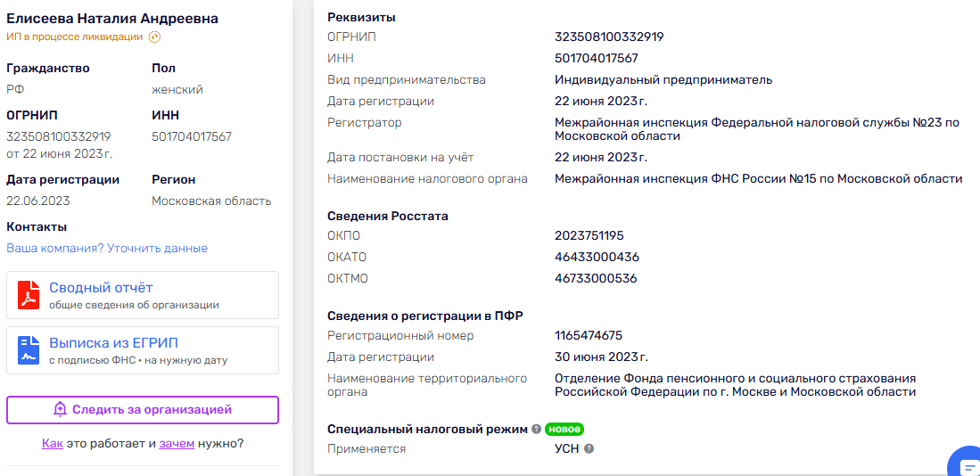Click the "Ваша компания? Уточнить данные" link
Image resolution: width=980 pixels, height=476 pixels.
(x=107, y=248)
